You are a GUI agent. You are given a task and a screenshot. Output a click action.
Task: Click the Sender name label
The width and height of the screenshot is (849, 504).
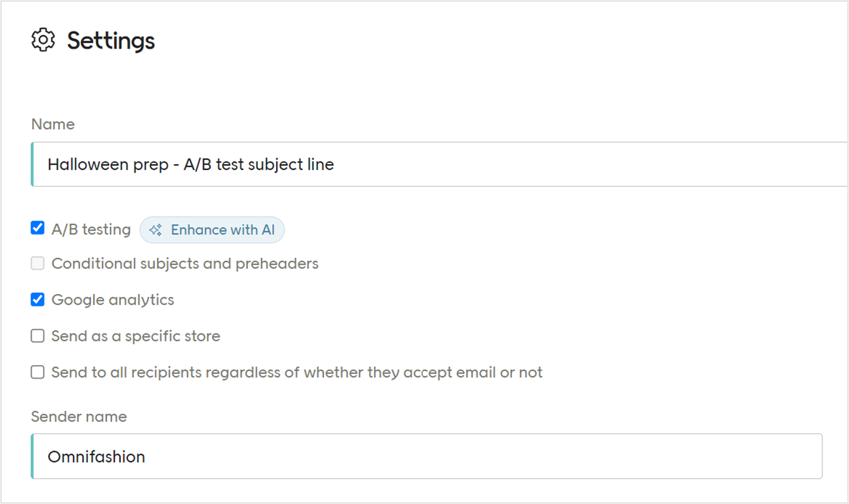78,417
